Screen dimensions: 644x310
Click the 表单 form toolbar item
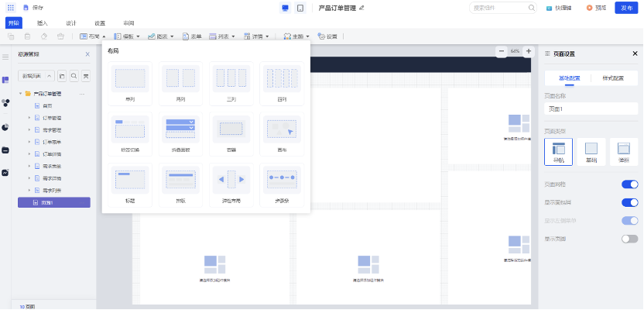click(x=192, y=36)
